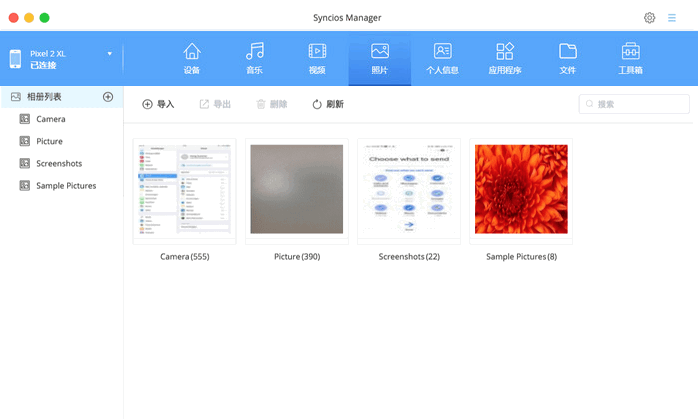Image resolution: width=698 pixels, height=419 pixels.
Task: Open the Screenshots (22) album thumbnail
Action: 409,191
